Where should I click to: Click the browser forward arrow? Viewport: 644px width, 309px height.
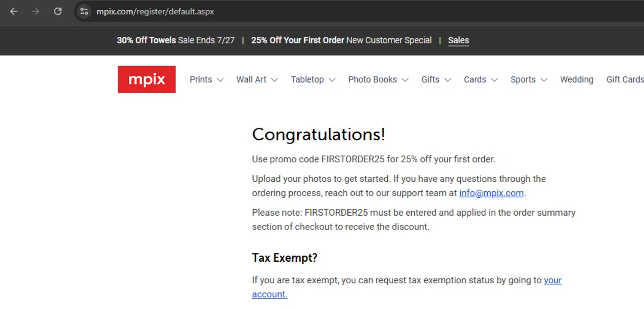click(x=36, y=12)
